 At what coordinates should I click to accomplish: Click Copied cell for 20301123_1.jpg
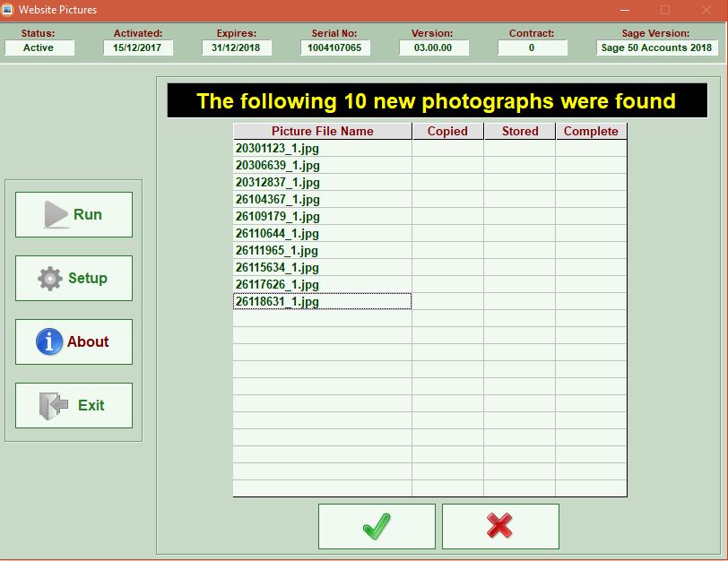click(447, 149)
